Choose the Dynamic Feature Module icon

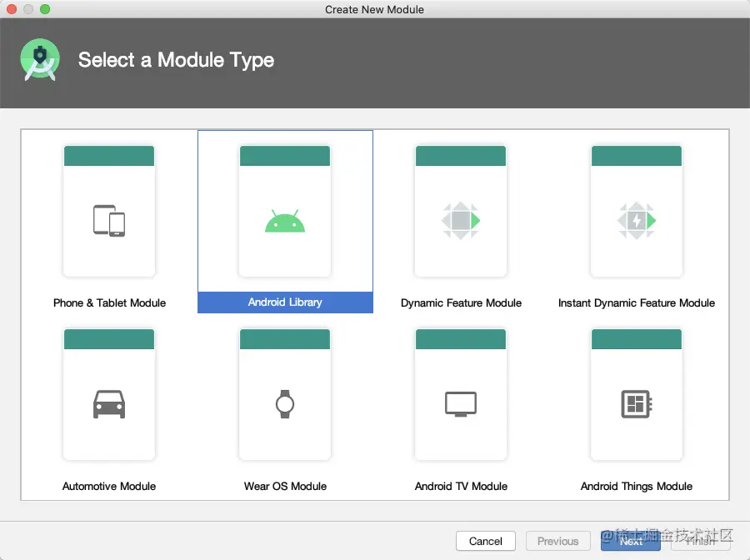[x=461, y=221]
